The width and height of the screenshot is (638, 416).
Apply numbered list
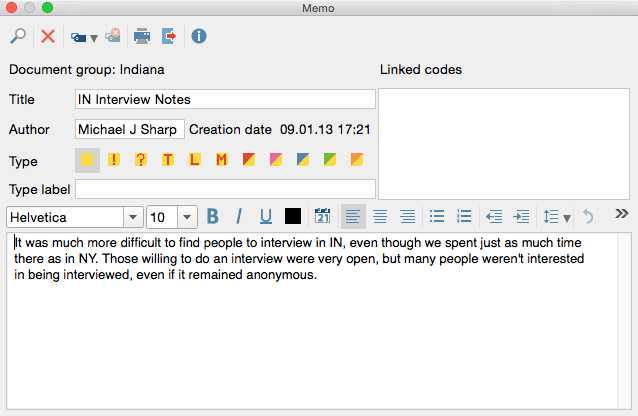click(464, 216)
